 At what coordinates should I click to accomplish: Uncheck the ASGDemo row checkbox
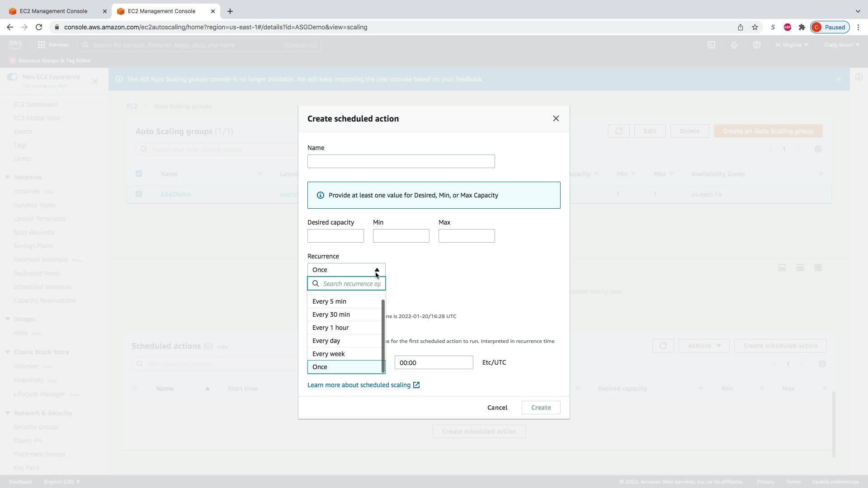139,194
